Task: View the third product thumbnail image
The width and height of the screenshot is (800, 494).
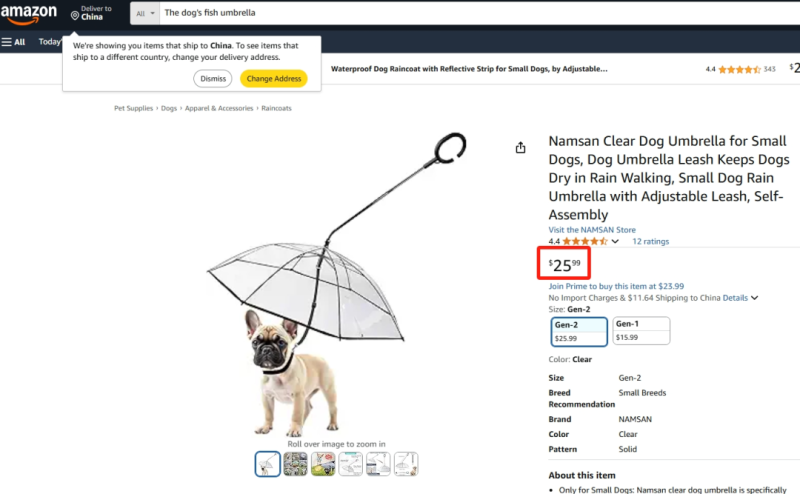Action: 323,464
